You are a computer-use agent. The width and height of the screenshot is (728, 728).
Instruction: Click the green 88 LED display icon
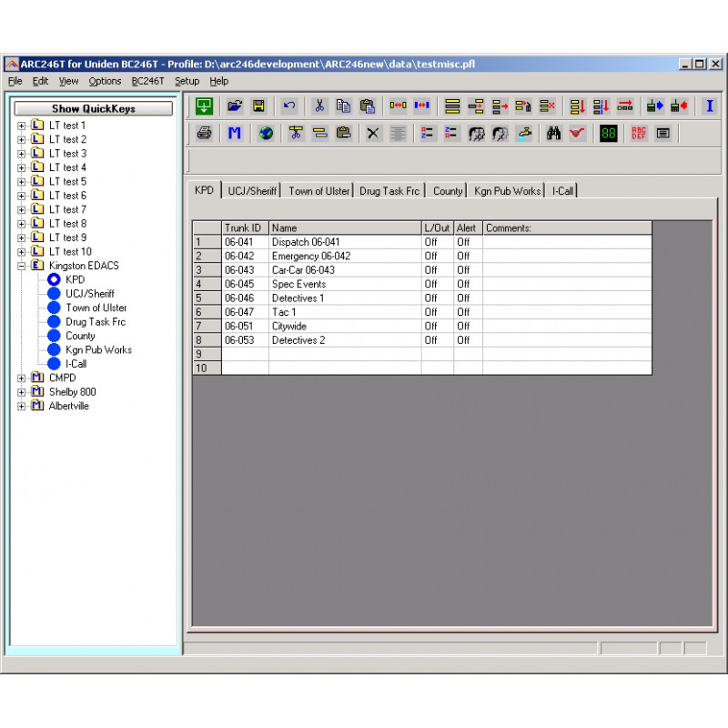click(x=608, y=135)
